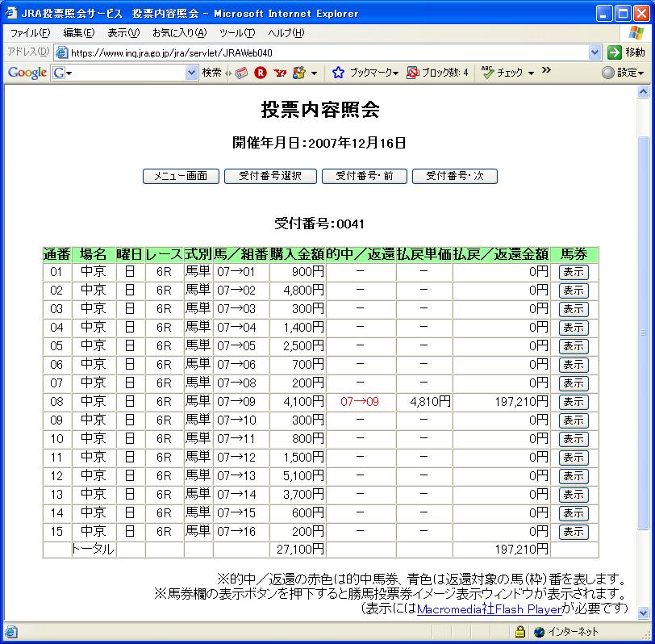This screenshot has height=644, width=655.
Task: Click the 設定 settings icon in Google toolbar
Action: [607, 73]
